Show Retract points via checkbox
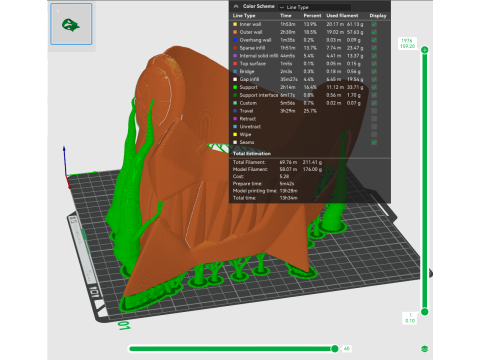The height and width of the screenshot is (360, 480). pyautogui.click(x=374, y=119)
